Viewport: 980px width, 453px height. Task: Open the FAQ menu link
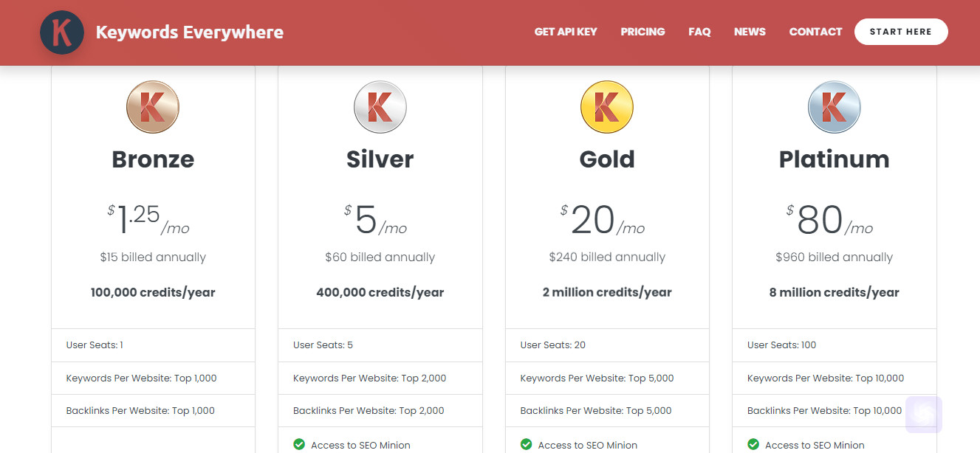click(x=699, y=32)
